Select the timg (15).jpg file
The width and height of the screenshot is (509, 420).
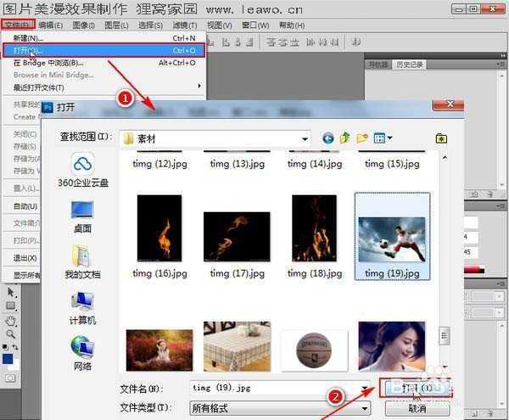click(x=392, y=164)
